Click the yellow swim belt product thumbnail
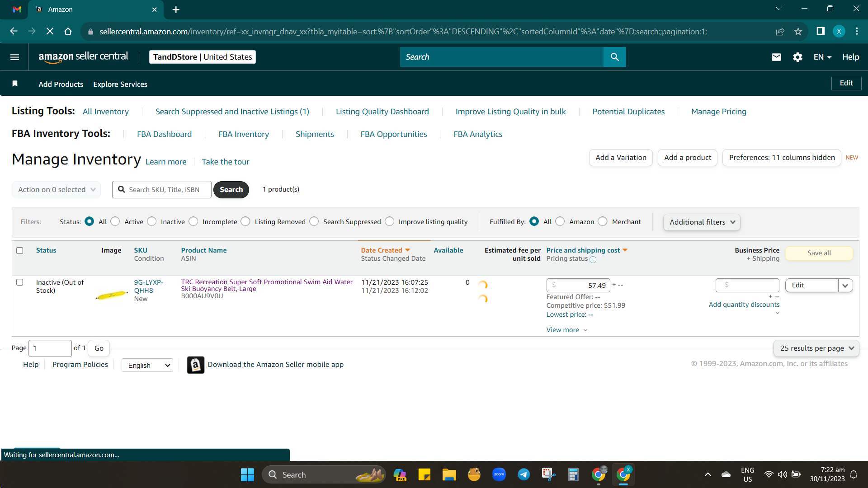Screen dimensions: 868x488 coord(112,295)
